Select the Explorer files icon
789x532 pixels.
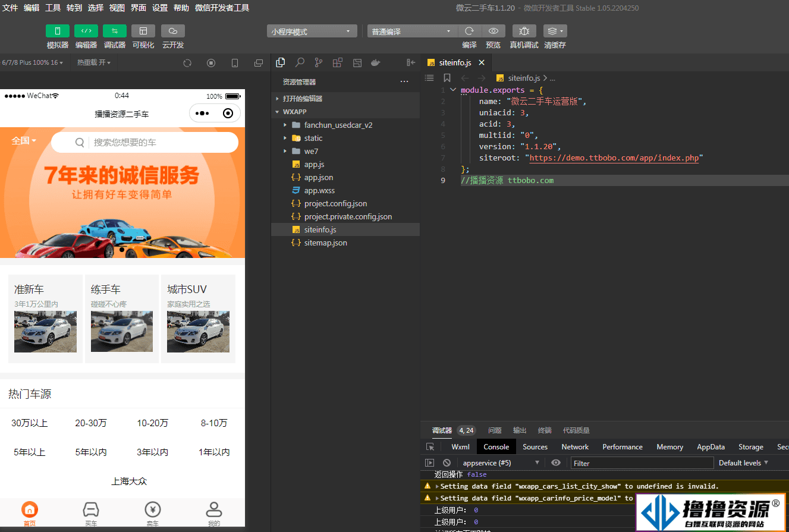coord(281,62)
